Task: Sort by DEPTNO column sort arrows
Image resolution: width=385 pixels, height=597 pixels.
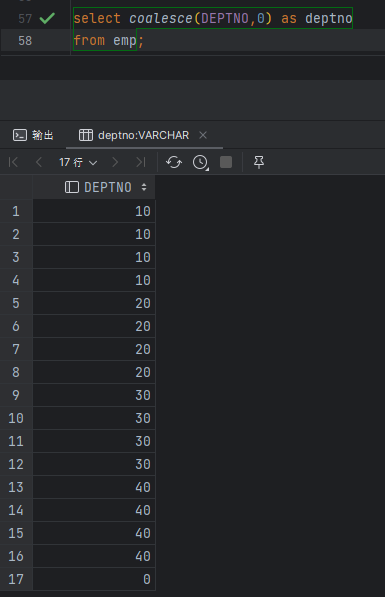Action: 144,187
